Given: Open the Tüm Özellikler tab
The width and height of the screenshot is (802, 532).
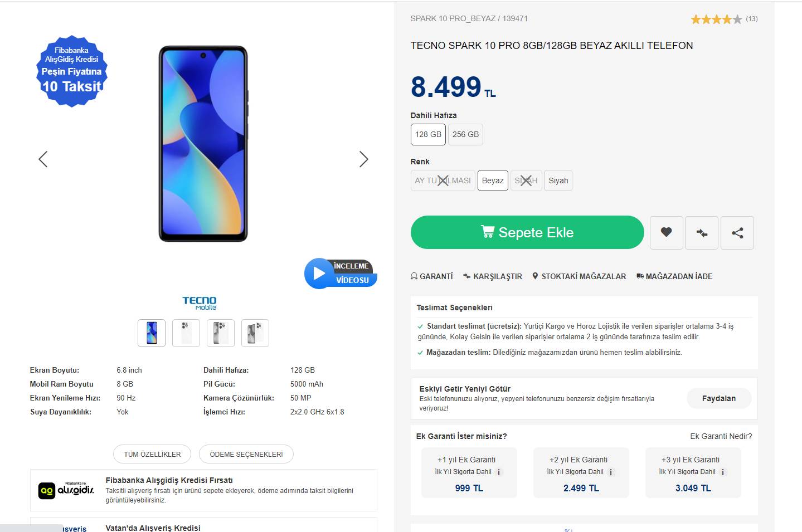Looking at the screenshot, I should point(152,454).
